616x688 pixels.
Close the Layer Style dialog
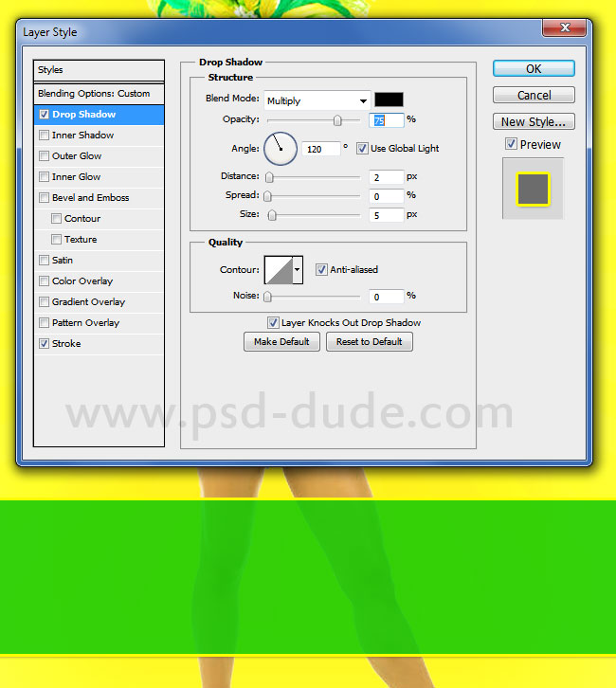564,28
